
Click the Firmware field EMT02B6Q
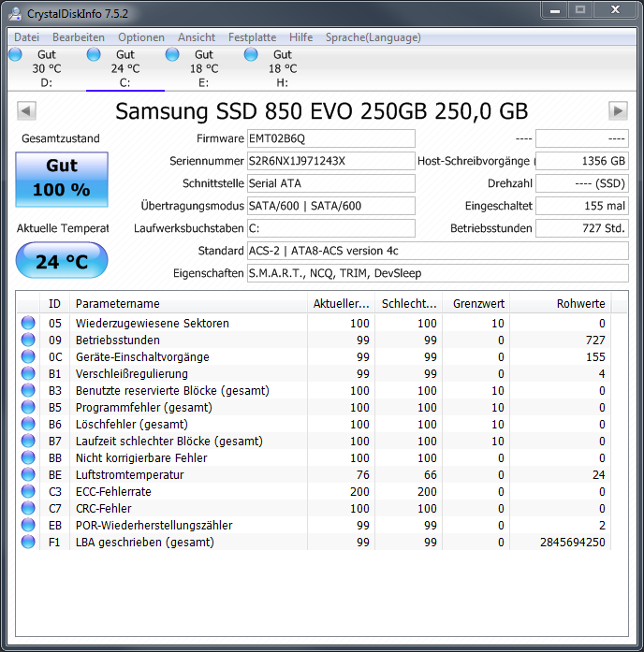331,138
